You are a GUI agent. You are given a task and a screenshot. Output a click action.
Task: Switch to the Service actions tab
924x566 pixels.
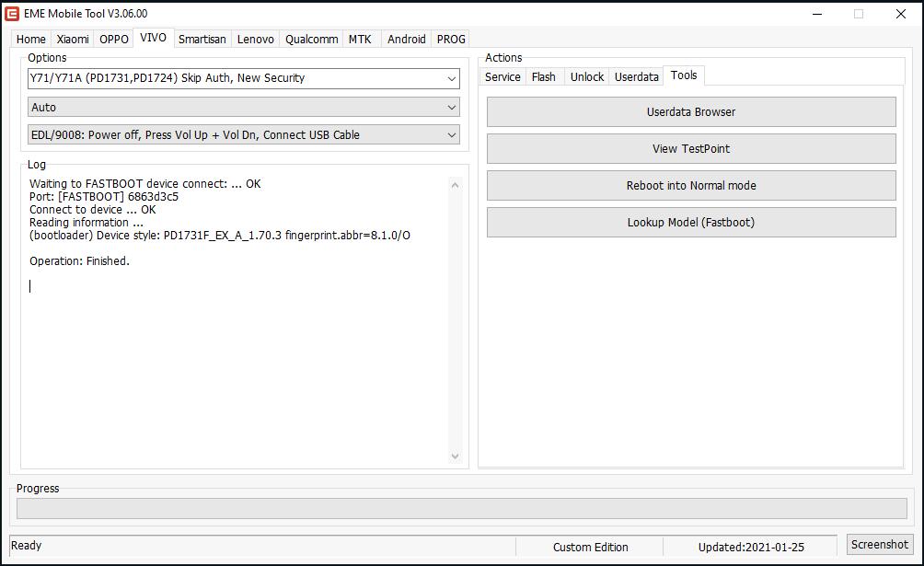(502, 76)
